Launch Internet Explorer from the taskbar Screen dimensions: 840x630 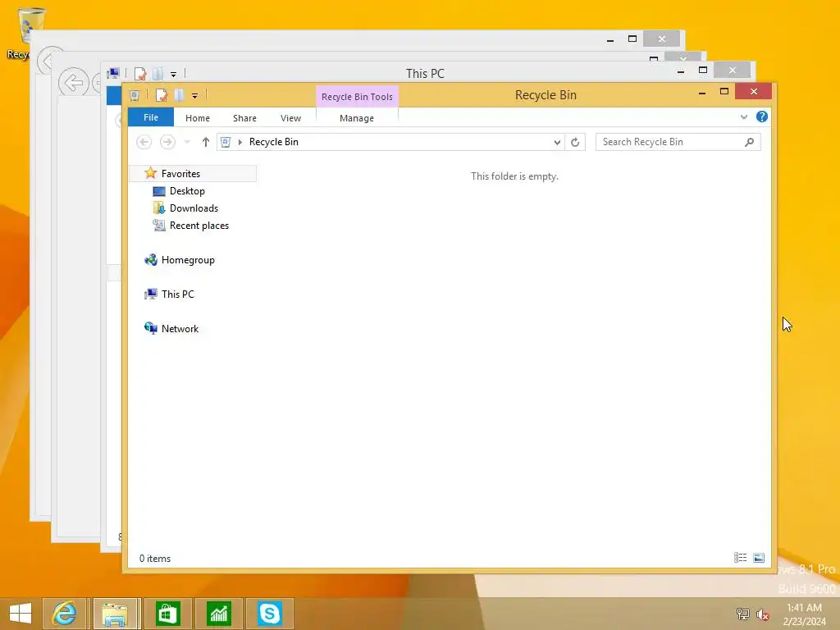point(64,614)
